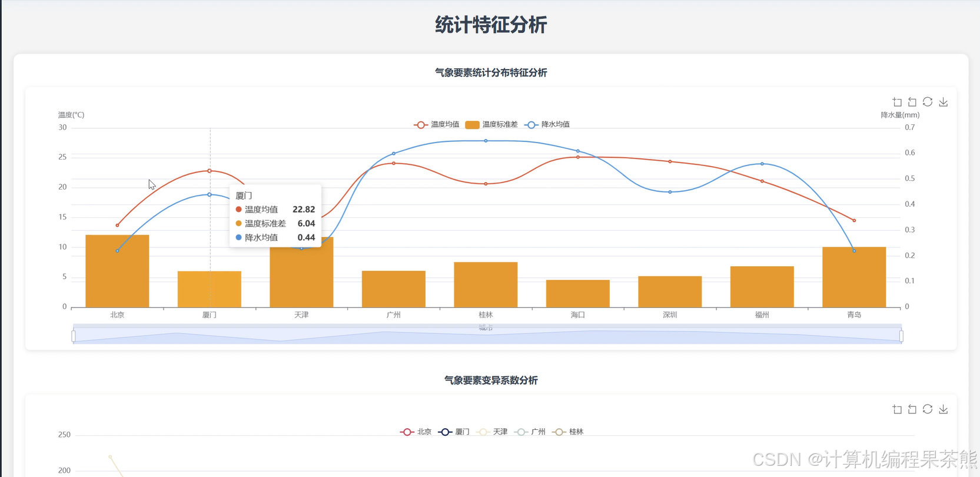This screenshot has height=477, width=980.
Task: Click restore icon in 气象要素统计分布特征分析 chart
Action: pyautogui.click(x=928, y=102)
